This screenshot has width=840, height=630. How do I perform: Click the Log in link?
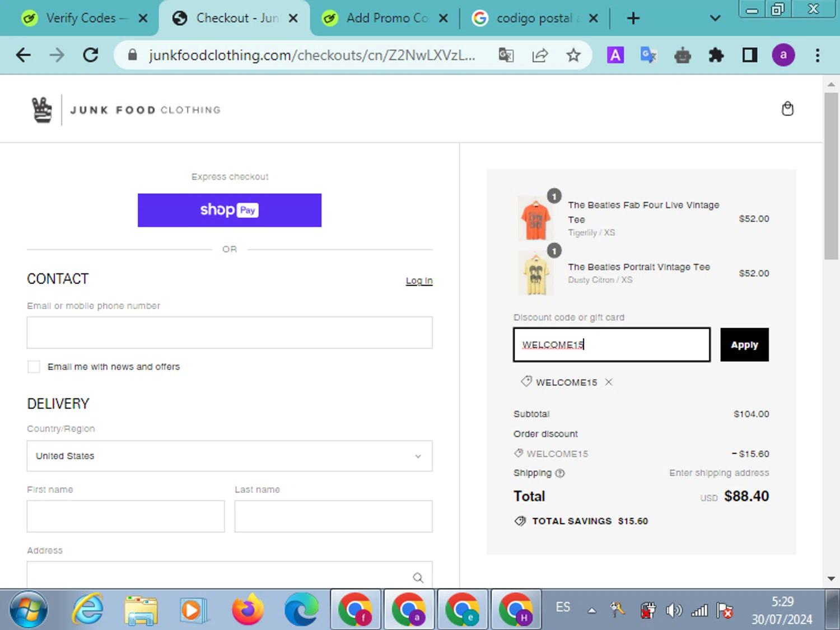tap(419, 281)
